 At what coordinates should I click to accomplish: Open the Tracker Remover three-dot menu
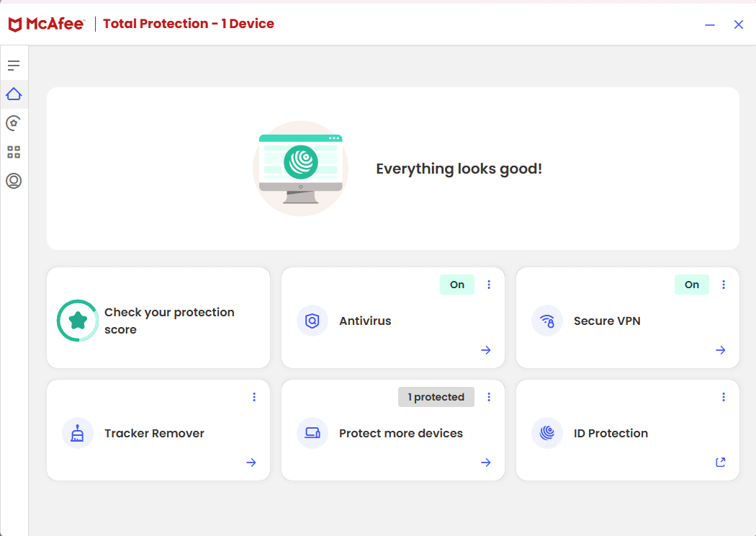253,397
